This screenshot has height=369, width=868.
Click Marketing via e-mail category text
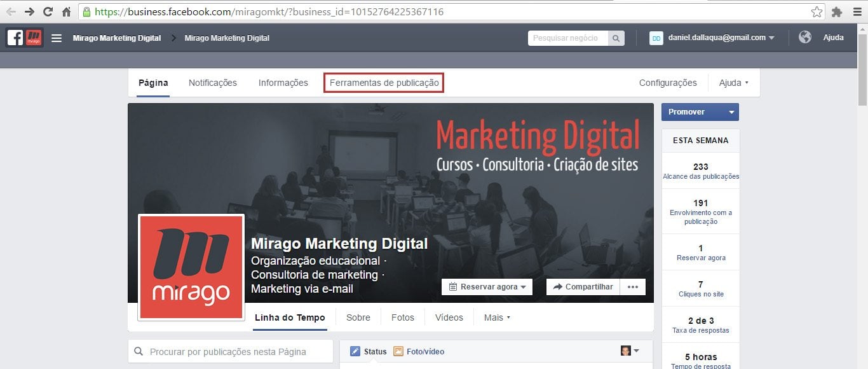click(x=302, y=289)
